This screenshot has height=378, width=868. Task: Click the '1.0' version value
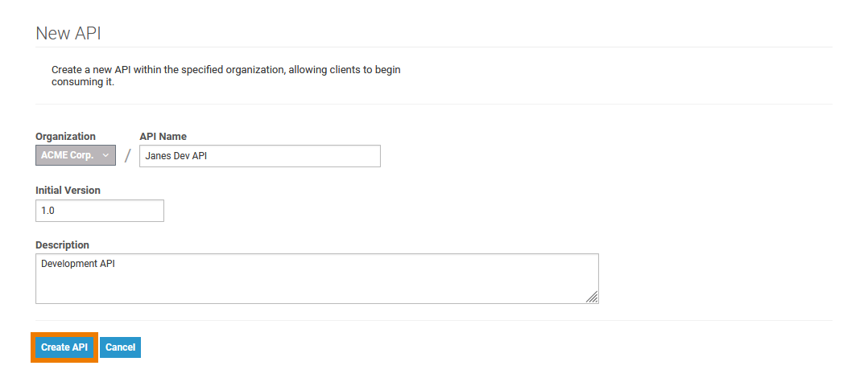(x=48, y=211)
